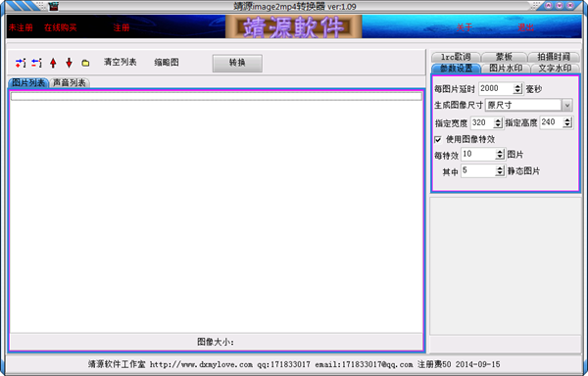Open the 蒙板 tab
The height and width of the screenshot is (376, 588).
click(504, 57)
